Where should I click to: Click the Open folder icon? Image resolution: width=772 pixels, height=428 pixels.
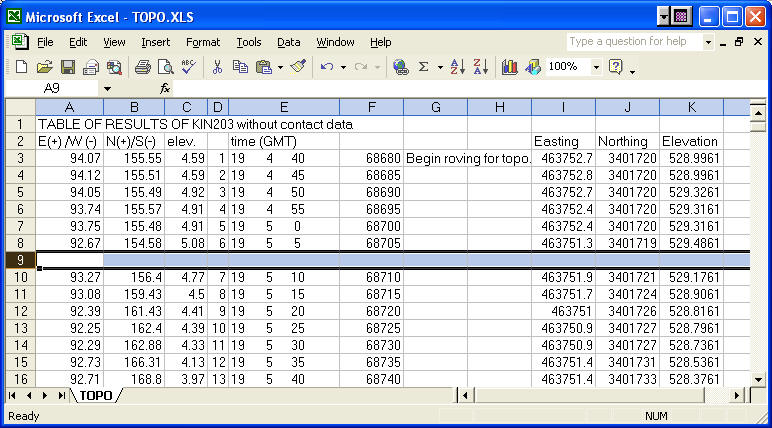[x=44, y=67]
